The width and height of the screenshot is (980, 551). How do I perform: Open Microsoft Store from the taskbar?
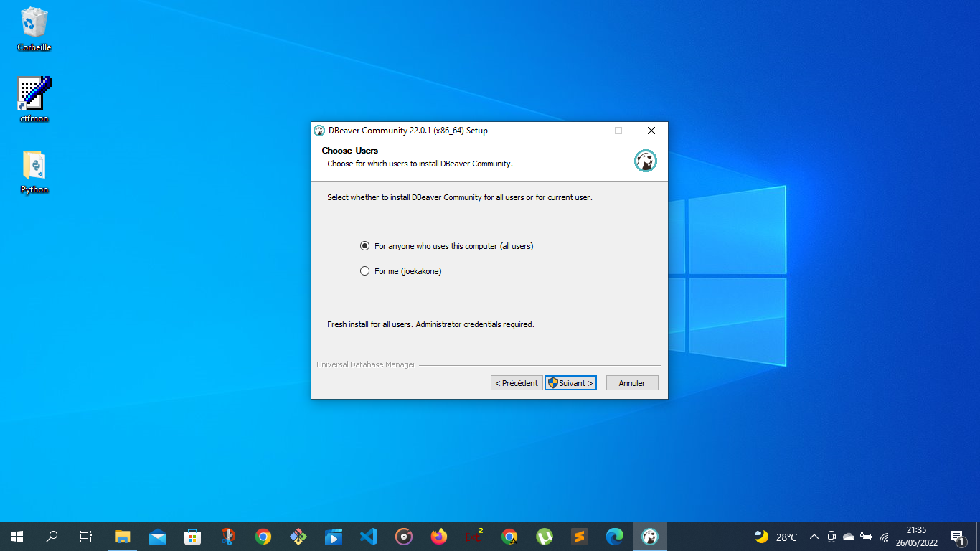193,537
